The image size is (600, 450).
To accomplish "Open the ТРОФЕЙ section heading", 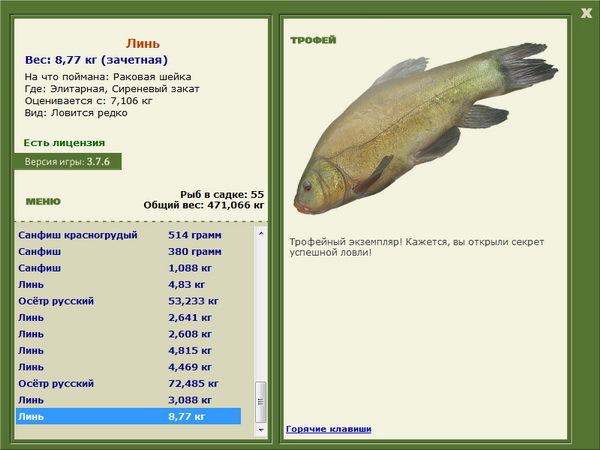I will (313, 40).
